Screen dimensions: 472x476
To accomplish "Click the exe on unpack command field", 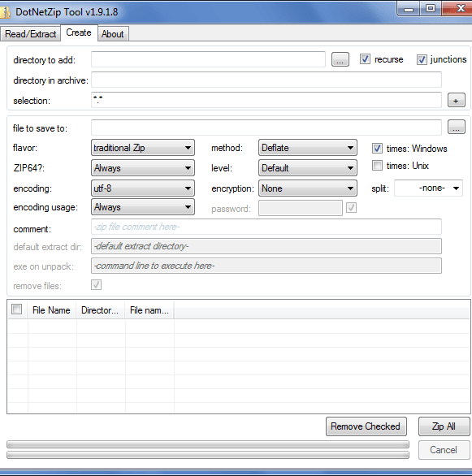I will click(x=266, y=266).
